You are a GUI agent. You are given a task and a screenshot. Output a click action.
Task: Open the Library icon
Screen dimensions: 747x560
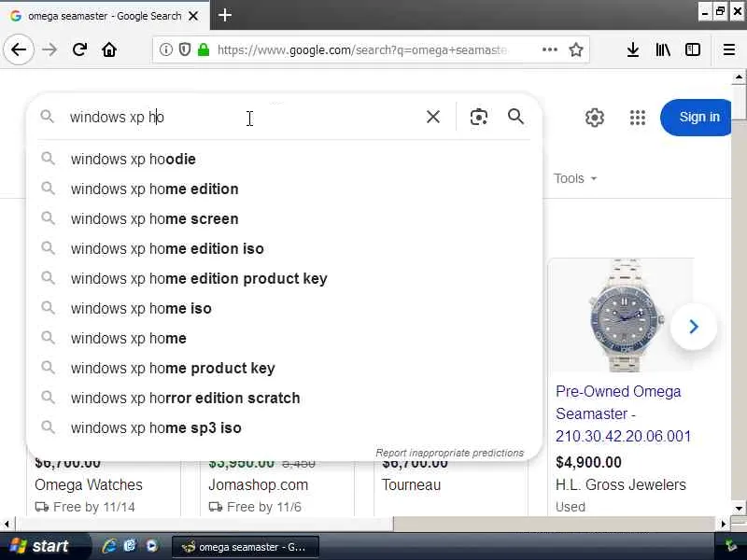coord(663,49)
